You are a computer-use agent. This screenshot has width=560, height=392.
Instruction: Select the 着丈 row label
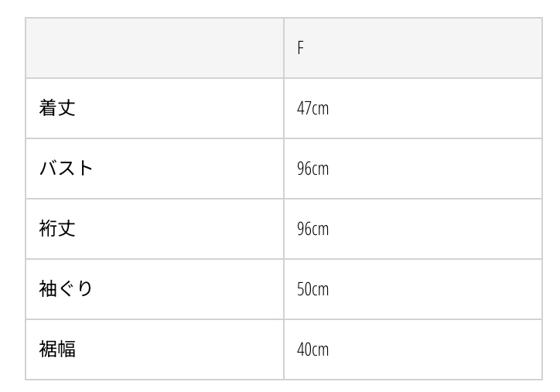pyautogui.click(x=58, y=108)
